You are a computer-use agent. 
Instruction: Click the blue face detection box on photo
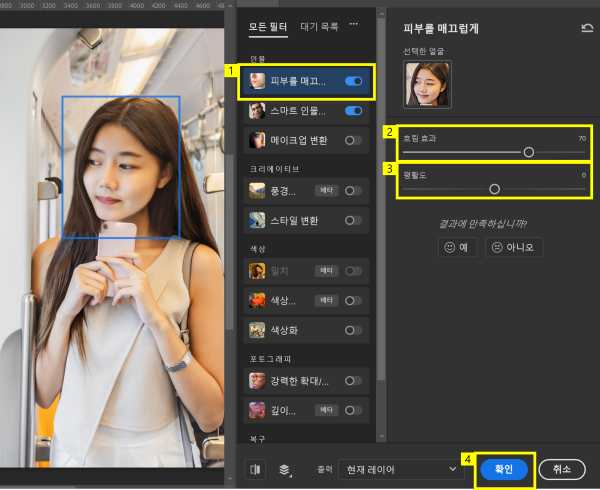121,167
